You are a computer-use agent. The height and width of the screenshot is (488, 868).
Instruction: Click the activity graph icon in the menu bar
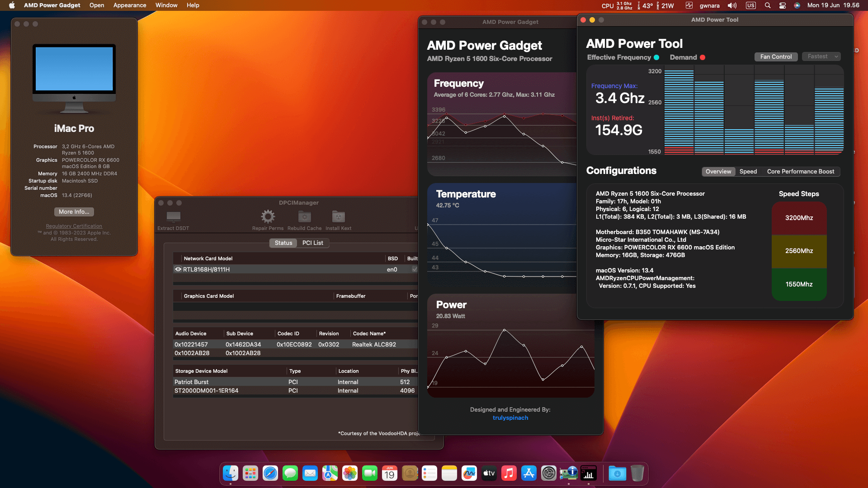tap(689, 5)
